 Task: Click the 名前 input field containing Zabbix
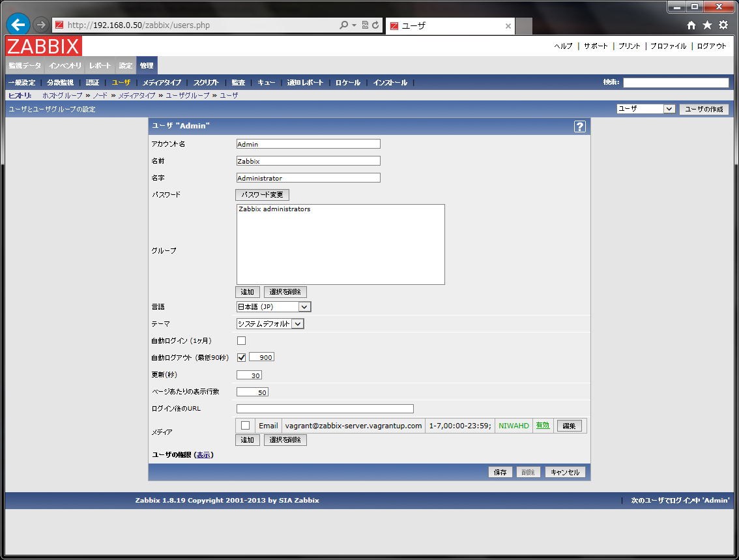(x=308, y=161)
